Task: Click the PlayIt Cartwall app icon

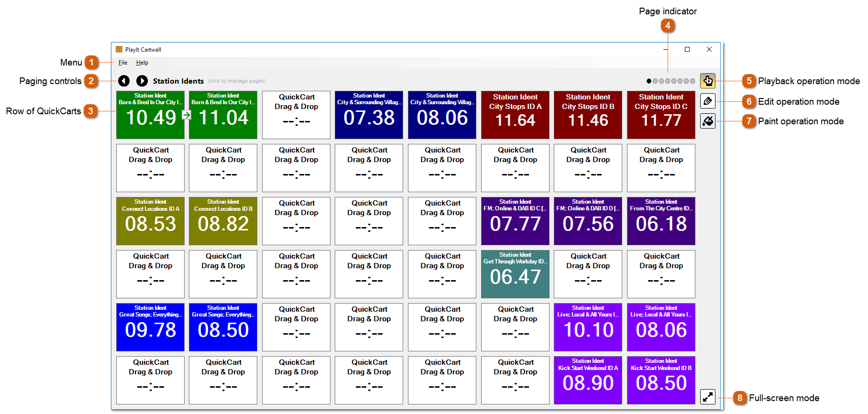Action: pyautogui.click(x=119, y=49)
